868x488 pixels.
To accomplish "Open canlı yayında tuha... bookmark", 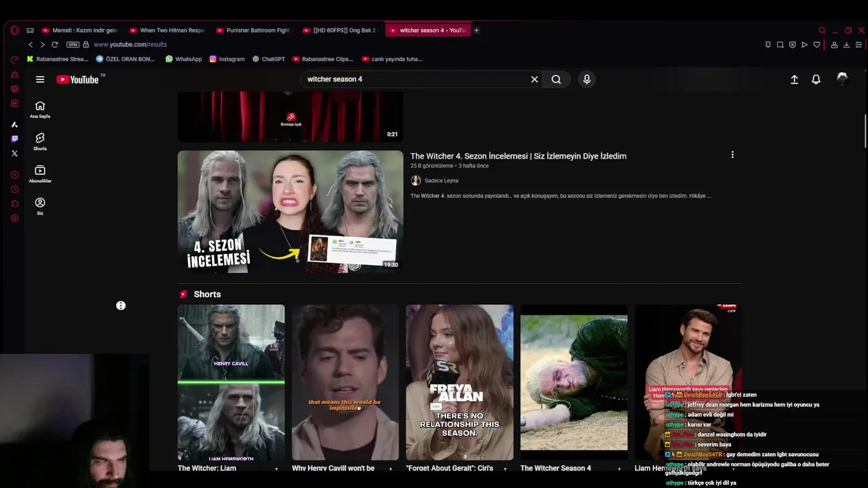I will coord(393,59).
